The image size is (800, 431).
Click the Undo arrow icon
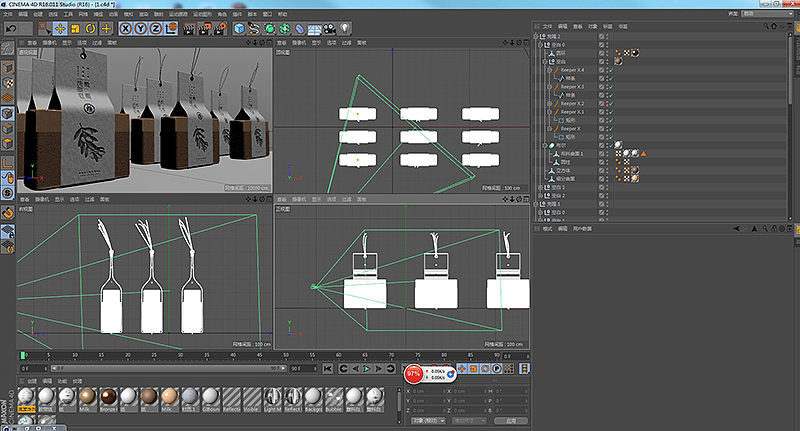click(11, 29)
